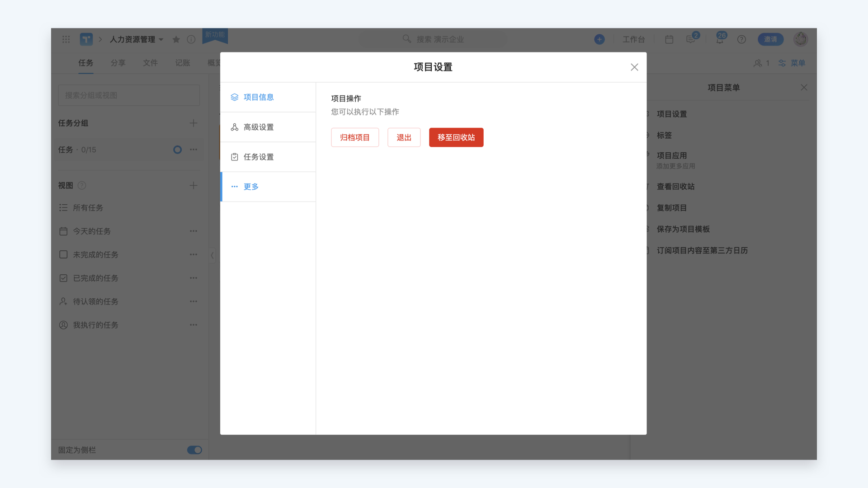Click the user avatar
Image resolution: width=868 pixels, height=488 pixels.
[x=801, y=39]
